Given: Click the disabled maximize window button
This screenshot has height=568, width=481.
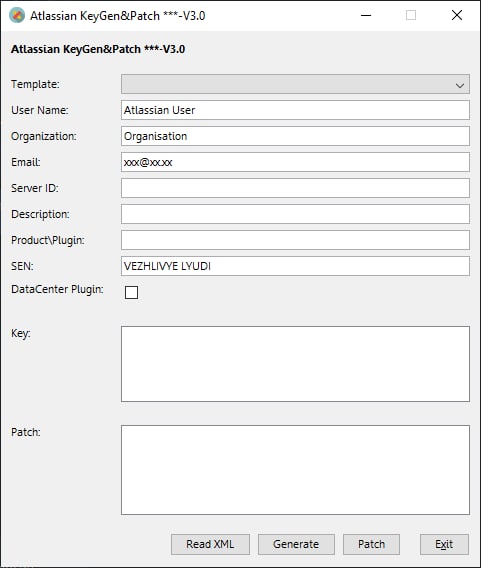Looking at the screenshot, I should 411,16.
